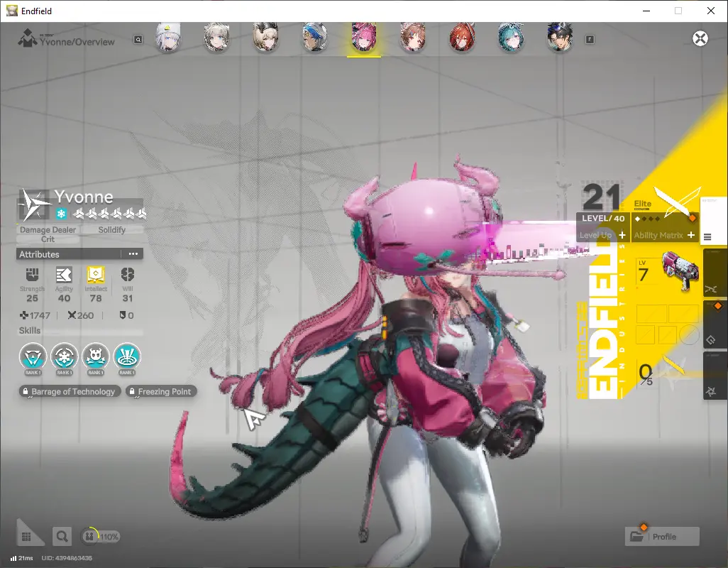The image size is (728, 568).
Task: Click the circular empty equipment slot
Action: coord(689,334)
